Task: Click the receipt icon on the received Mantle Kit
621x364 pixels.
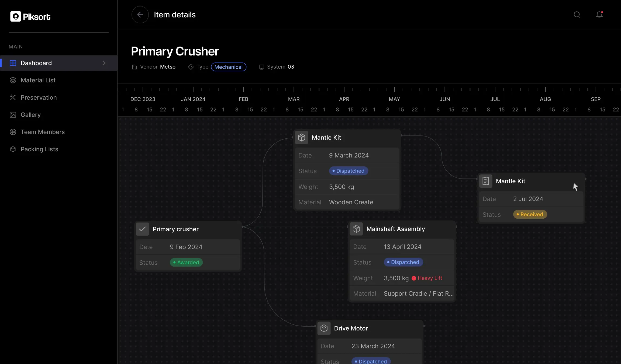Action: click(x=485, y=181)
